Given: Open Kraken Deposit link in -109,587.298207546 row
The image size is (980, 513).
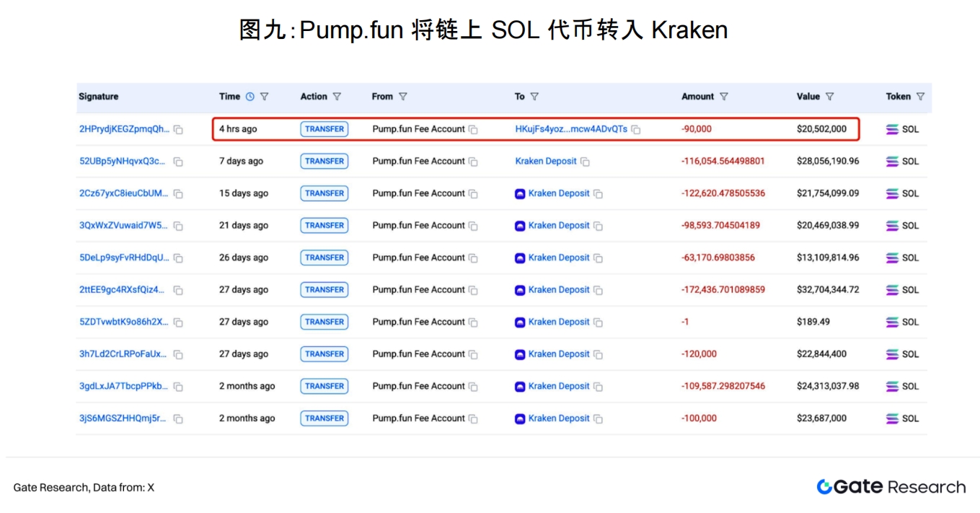Looking at the screenshot, I should [559, 386].
